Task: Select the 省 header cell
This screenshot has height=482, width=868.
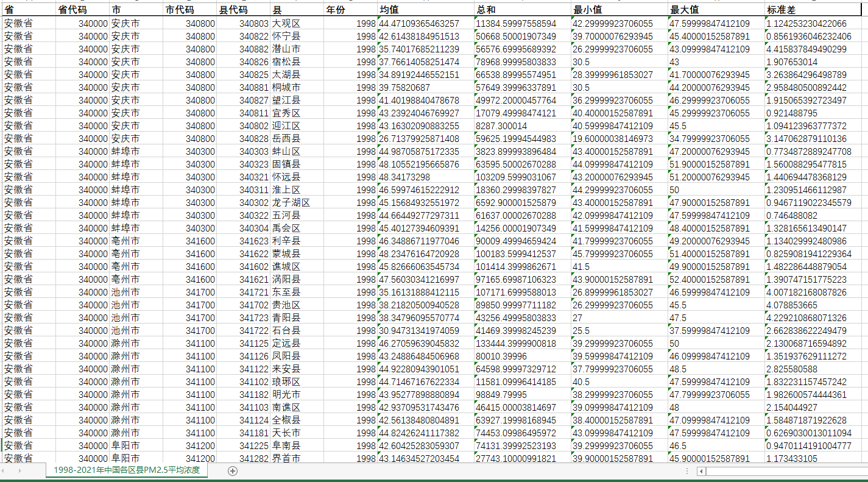Action: click(29, 10)
